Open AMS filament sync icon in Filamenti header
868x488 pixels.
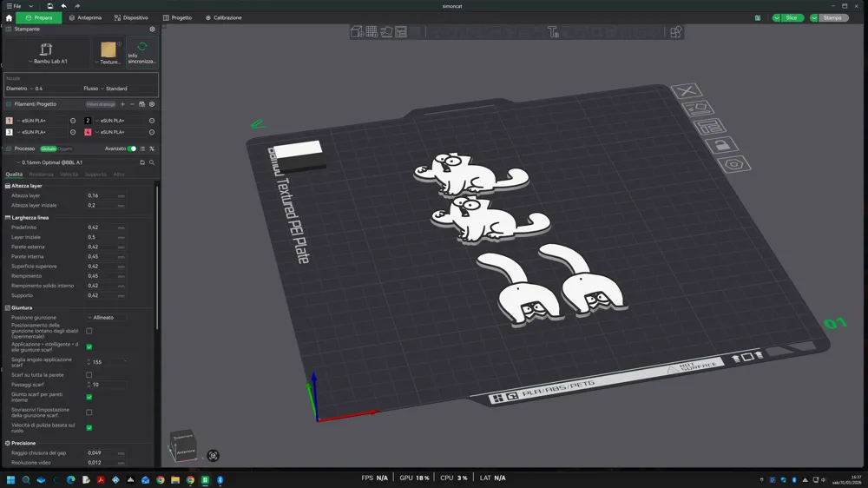(141, 104)
